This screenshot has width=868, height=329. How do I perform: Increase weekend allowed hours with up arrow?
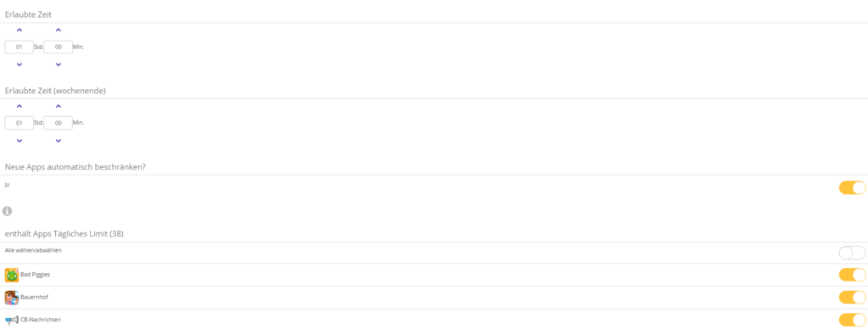tap(19, 106)
